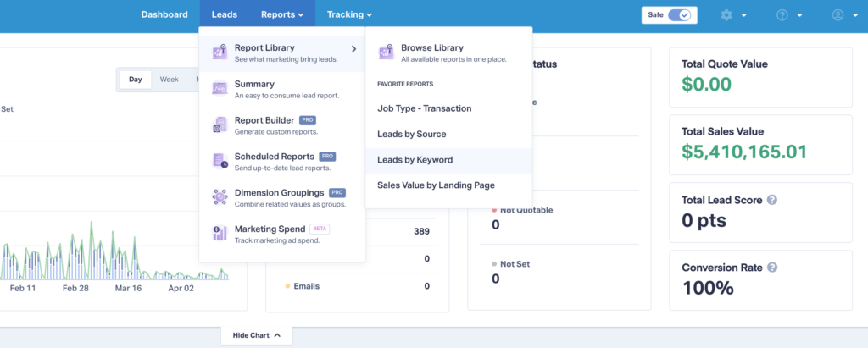Click the 100% conversion rate value

(708, 288)
